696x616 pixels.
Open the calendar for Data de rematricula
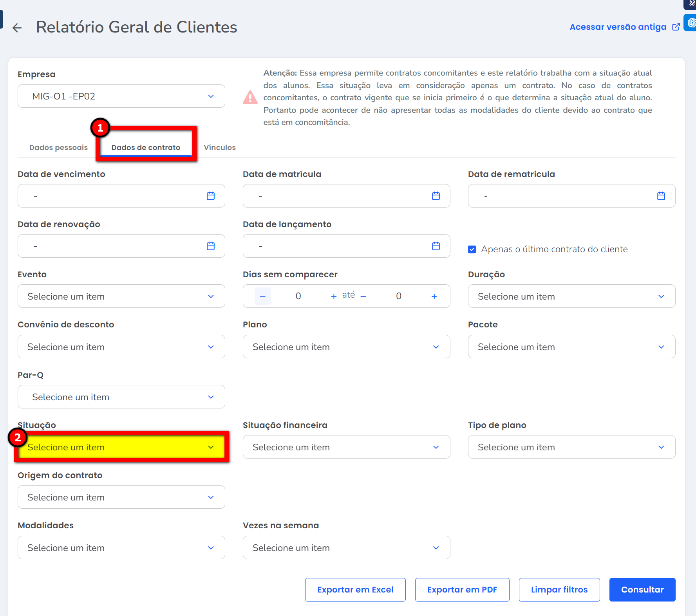(x=661, y=196)
